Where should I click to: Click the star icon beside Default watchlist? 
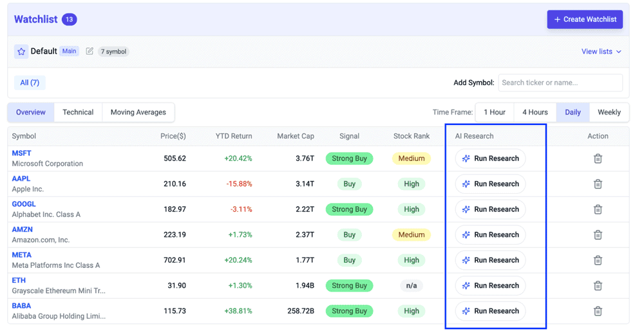[x=21, y=52]
